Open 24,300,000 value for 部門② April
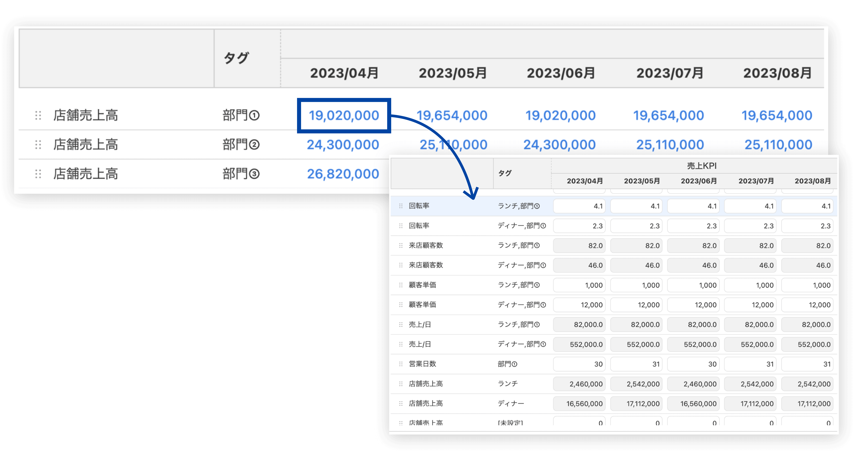 pyautogui.click(x=343, y=145)
